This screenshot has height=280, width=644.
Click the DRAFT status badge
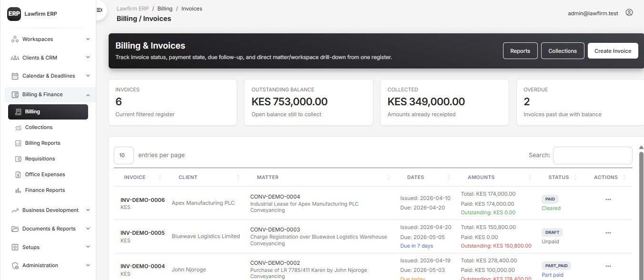pyautogui.click(x=553, y=232)
